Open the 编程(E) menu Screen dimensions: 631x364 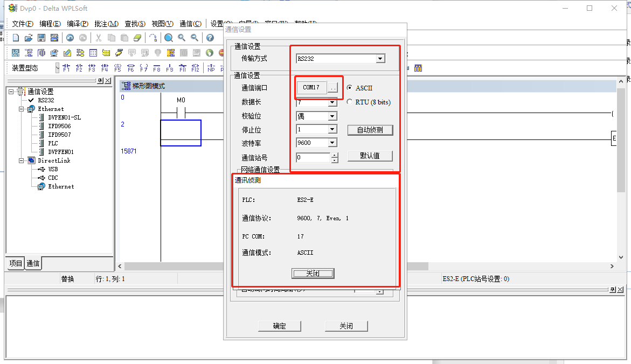(50, 24)
